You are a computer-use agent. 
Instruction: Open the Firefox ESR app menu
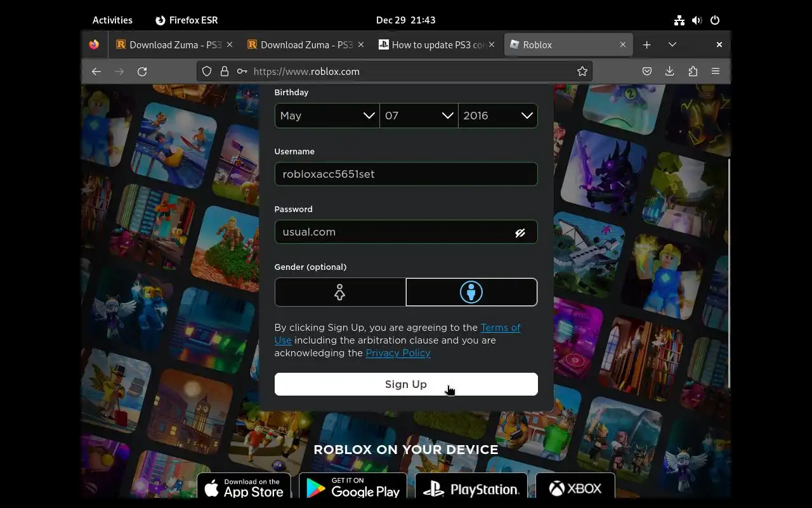coord(187,20)
